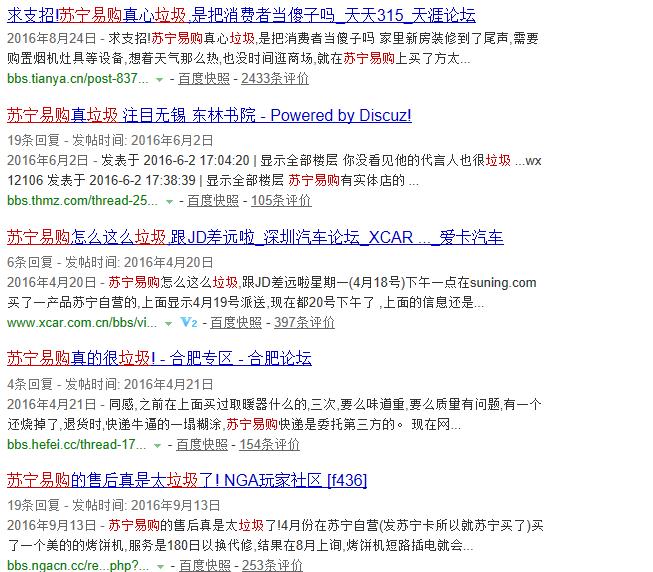Expand dropdown arrow beside bbs.thmz.com URL
Screen dimensions: 653x572
pyautogui.click(x=169, y=201)
